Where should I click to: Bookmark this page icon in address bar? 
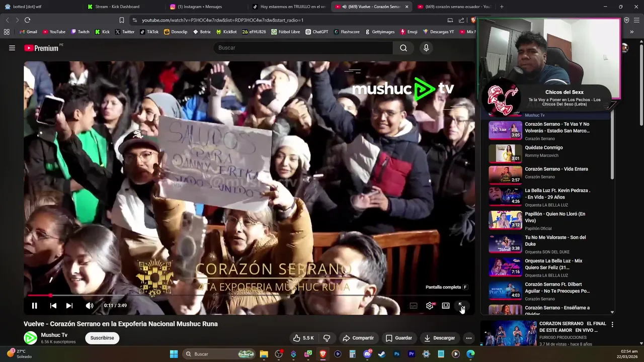[x=121, y=20]
